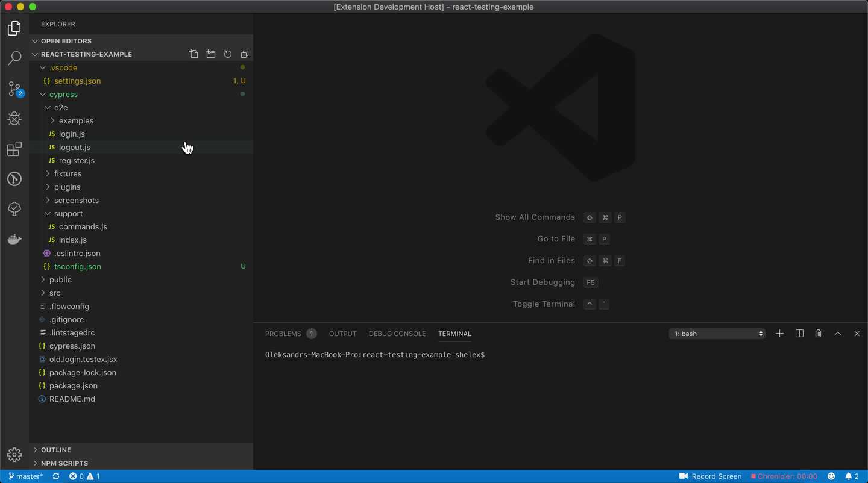Click the sync changes icon in status bar
The image size is (868, 483).
click(56, 476)
